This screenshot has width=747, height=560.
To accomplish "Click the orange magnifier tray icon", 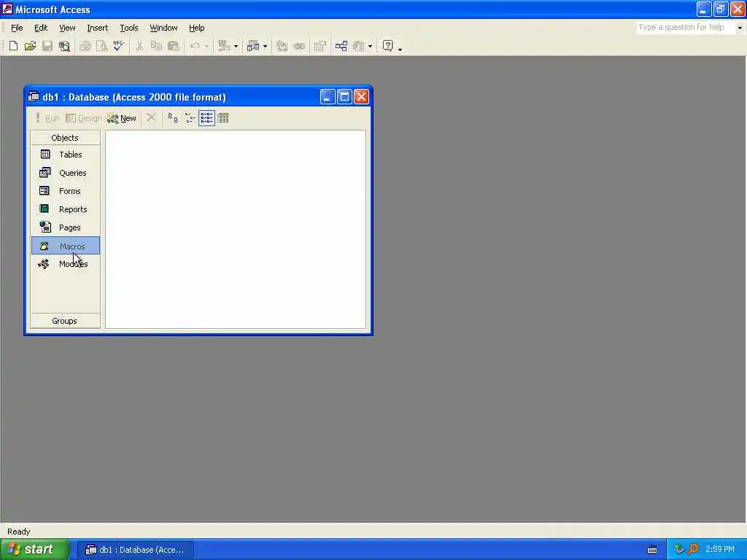I will (694, 550).
